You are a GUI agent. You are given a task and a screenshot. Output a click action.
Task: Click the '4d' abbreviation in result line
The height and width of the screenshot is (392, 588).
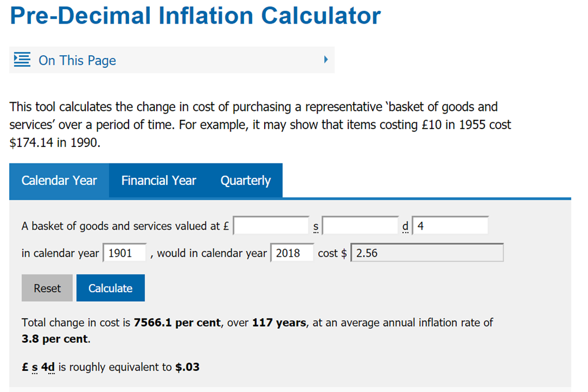pyautogui.click(x=47, y=367)
